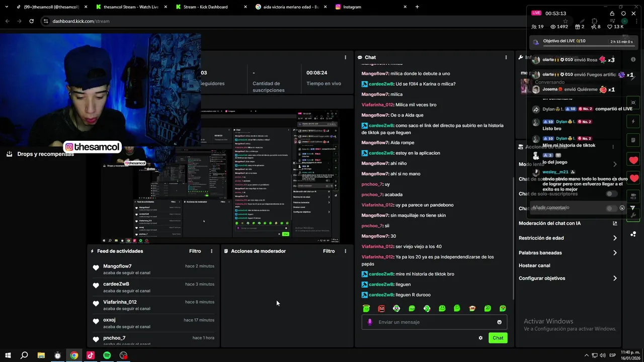Open TikTok Live Studio from taskbar
The height and width of the screenshot is (362, 644).
pos(91,355)
